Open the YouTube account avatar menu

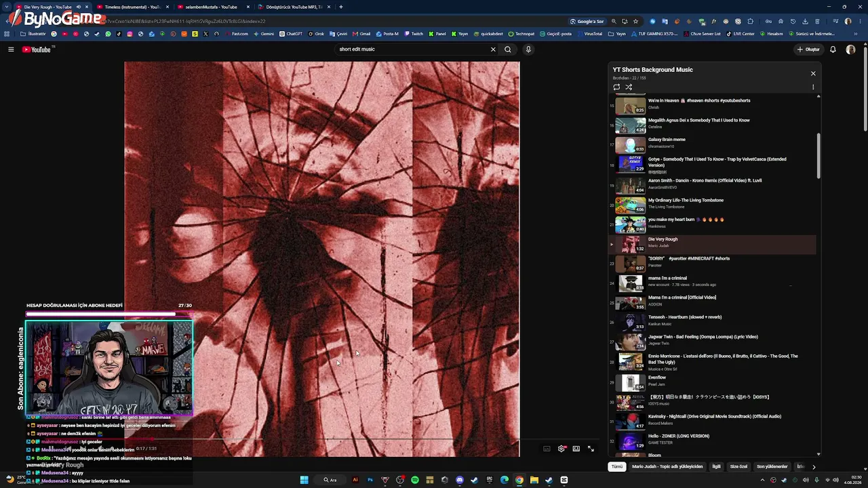point(850,49)
